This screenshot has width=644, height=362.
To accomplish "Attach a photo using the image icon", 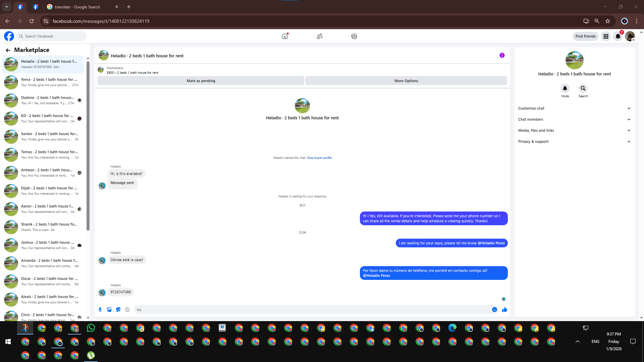I will pyautogui.click(x=109, y=310).
